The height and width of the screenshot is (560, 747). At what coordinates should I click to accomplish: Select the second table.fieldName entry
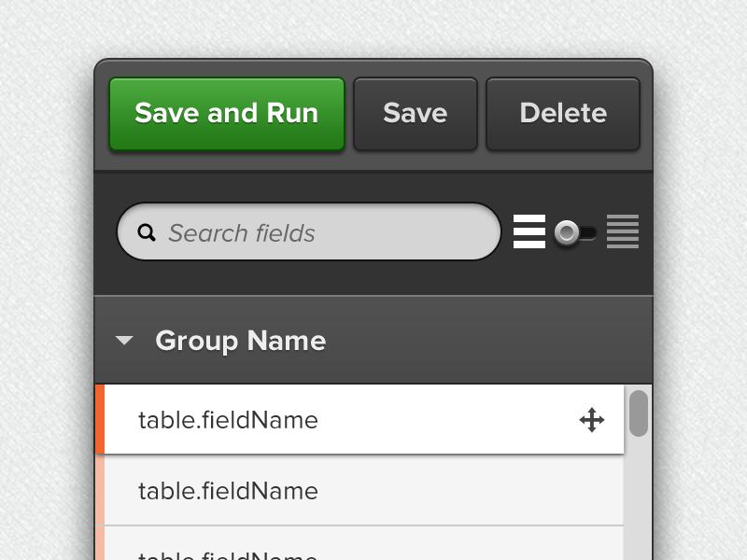pos(227,491)
